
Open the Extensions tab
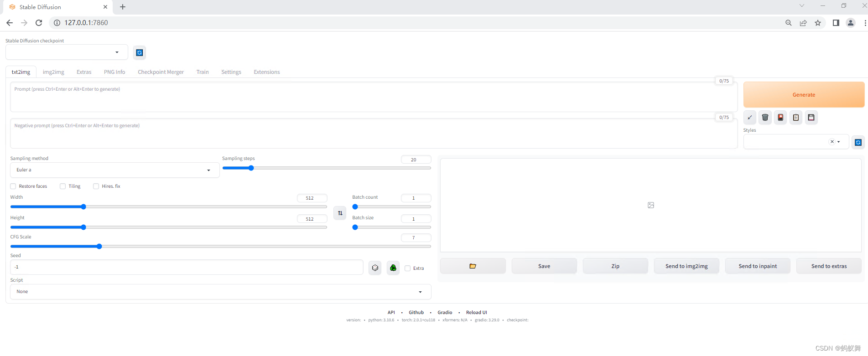(x=267, y=72)
